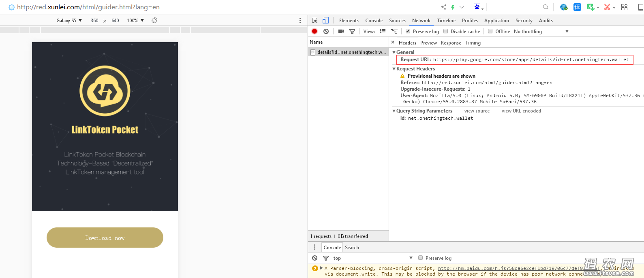
Task: Click the inspect element cursor icon
Action: coord(315,20)
